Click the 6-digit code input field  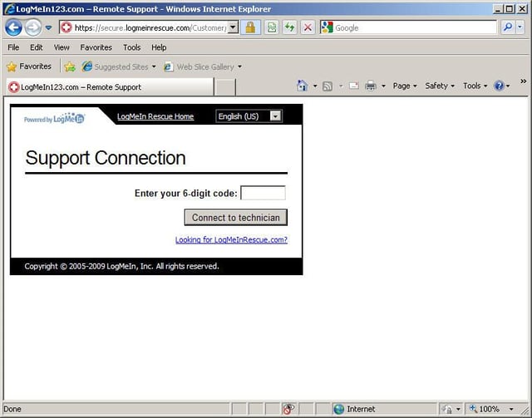tap(263, 193)
